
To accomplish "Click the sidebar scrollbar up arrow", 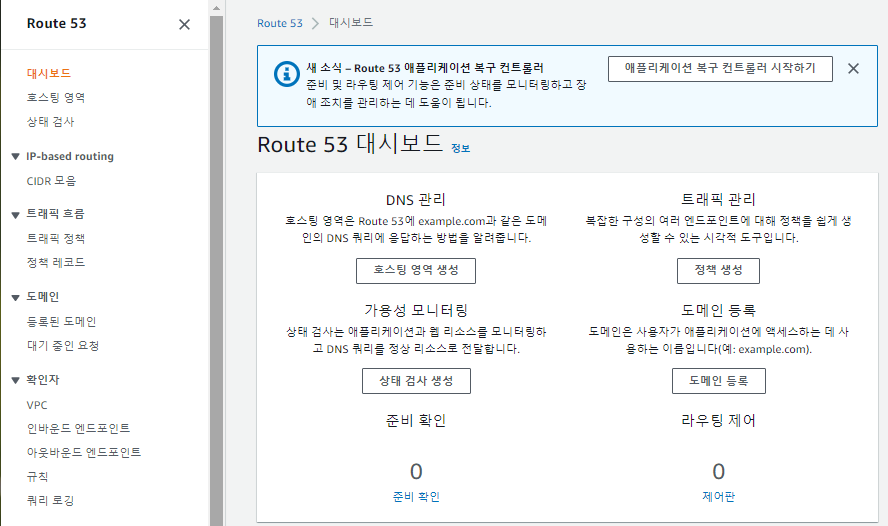I will point(216,8).
